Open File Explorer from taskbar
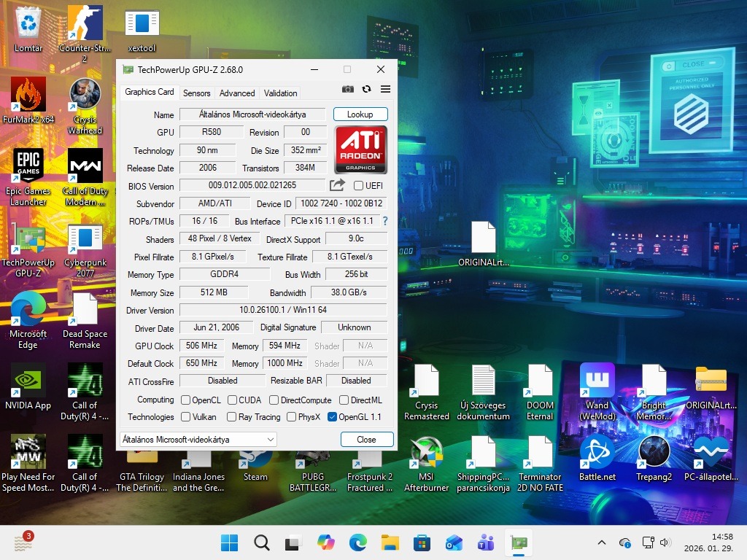This screenshot has width=747, height=560. [390, 542]
